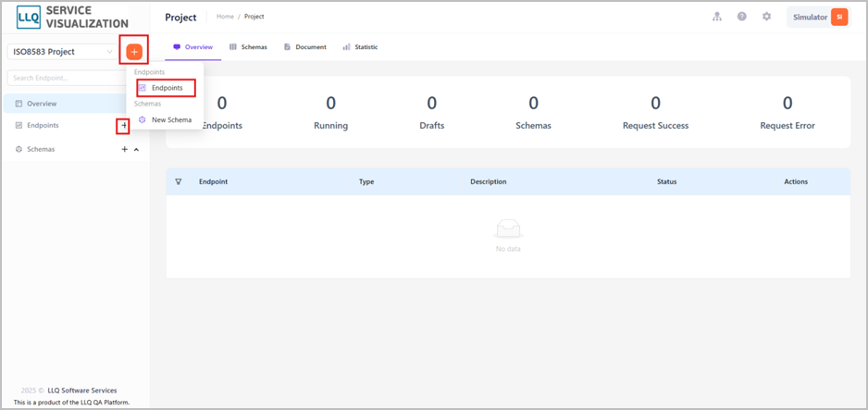The height and width of the screenshot is (410, 868).
Task: Switch to the Overview tab
Action: [193, 47]
